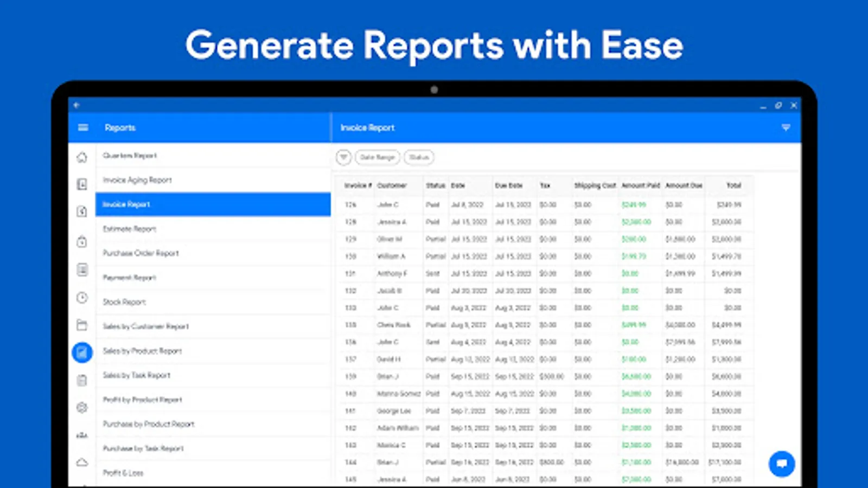Open Purchase by Product Report
This screenshot has height=488, width=868.
[x=213, y=424]
